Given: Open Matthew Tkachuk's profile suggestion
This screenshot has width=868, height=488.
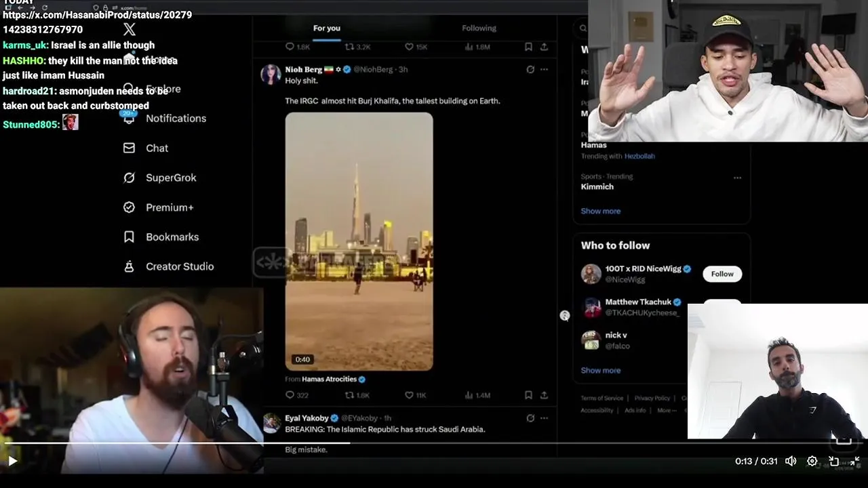Looking at the screenshot, I should pyautogui.click(x=638, y=302).
